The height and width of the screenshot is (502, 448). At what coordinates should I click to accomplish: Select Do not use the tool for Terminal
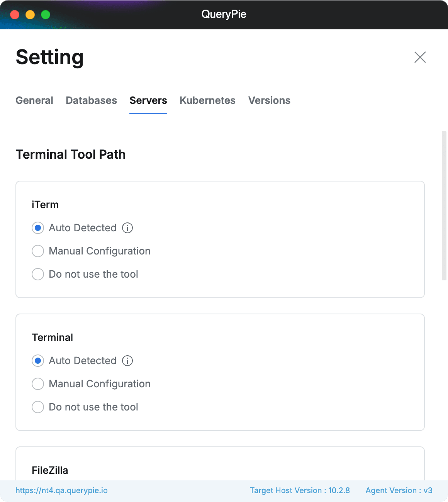click(38, 407)
